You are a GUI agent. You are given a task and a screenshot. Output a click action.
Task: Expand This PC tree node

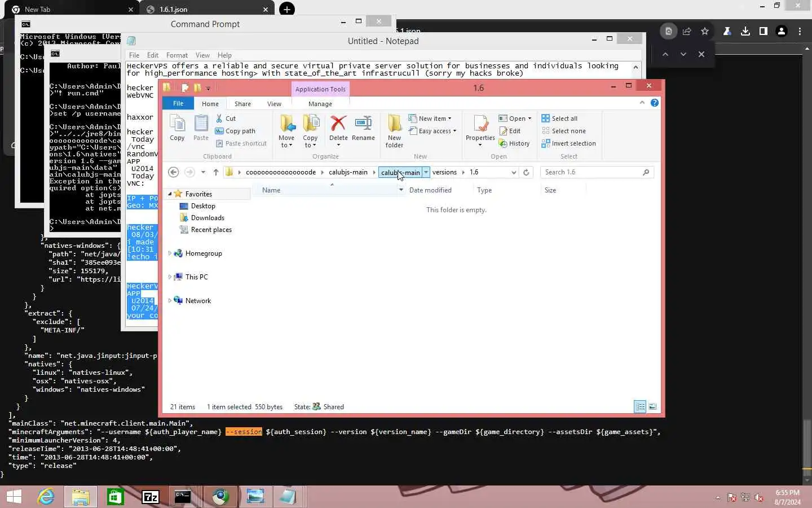tap(170, 277)
